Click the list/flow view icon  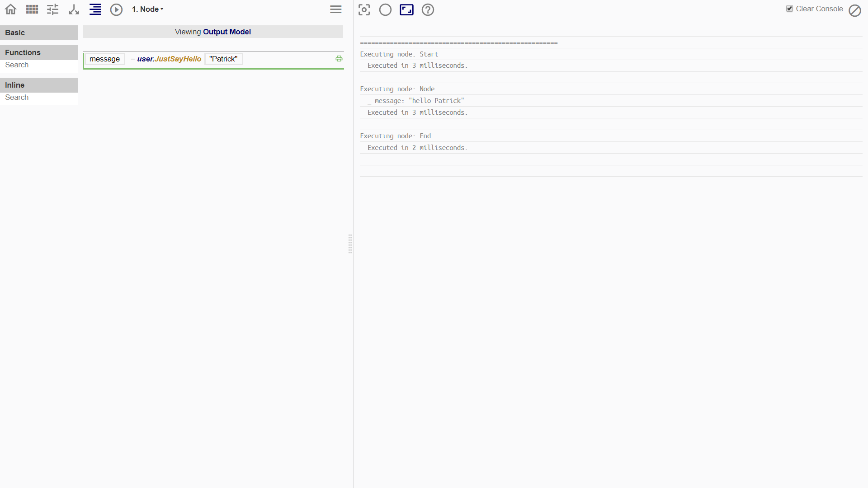point(95,9)
